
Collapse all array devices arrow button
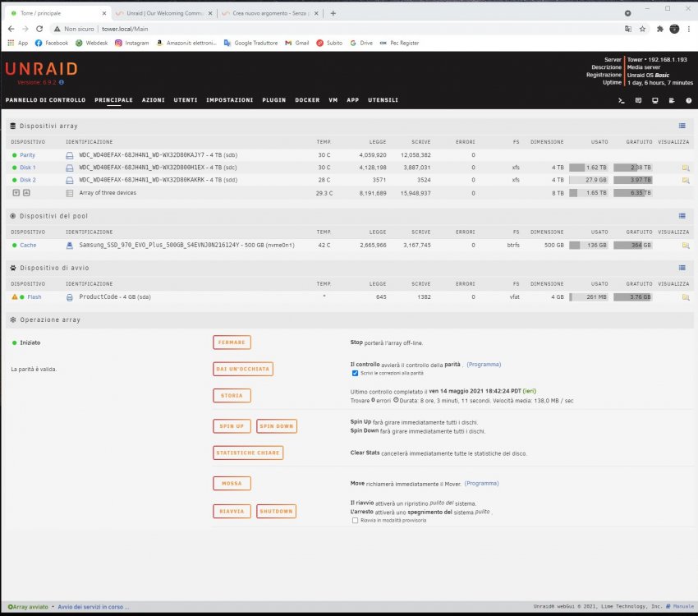click(x=16, y=193)
